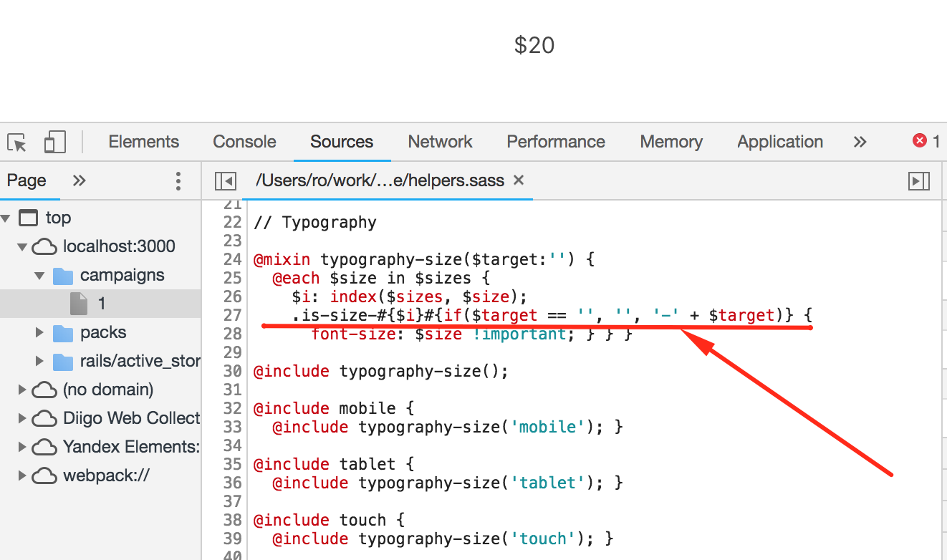The height and width of the screenshot is (560, 947).
Task: Expand the rails/active_storage folder
Action: 40,361
